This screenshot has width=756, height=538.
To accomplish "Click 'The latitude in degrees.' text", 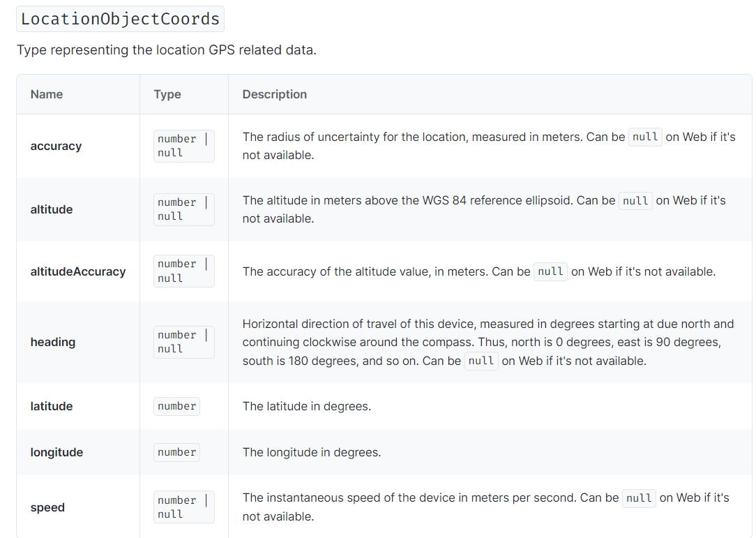I will point(307,406).
